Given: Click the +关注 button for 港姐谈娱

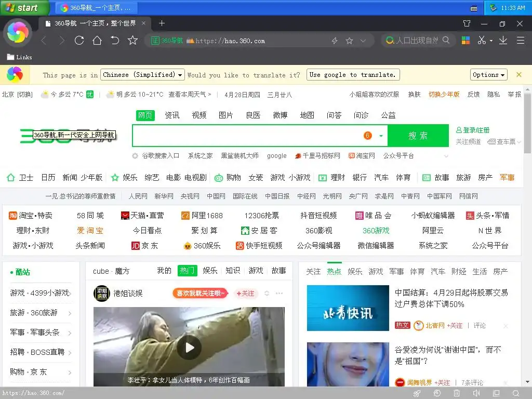Looking at the screenshot, I should click(245, 294).
